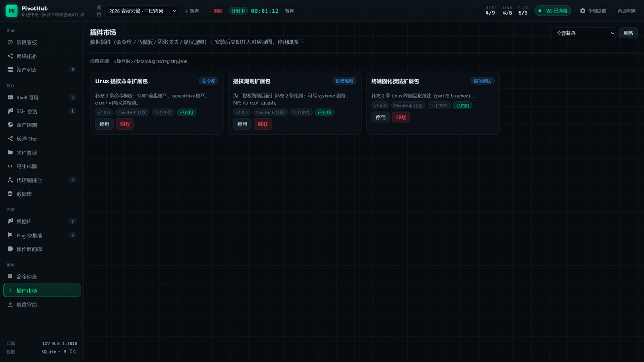Pause the timer with 暂停
Screen dimensions: 644x362
pos(289,11)
